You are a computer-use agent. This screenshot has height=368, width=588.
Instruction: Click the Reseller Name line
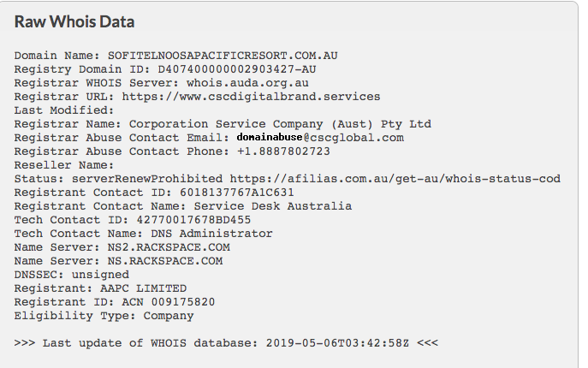63,165
